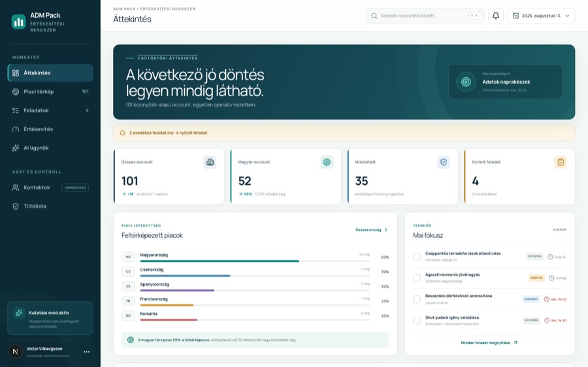The width and height of the screenshot is (588, 367).
Task: Click the target icon in magyar törzspiac note
Action: [130, 340]
